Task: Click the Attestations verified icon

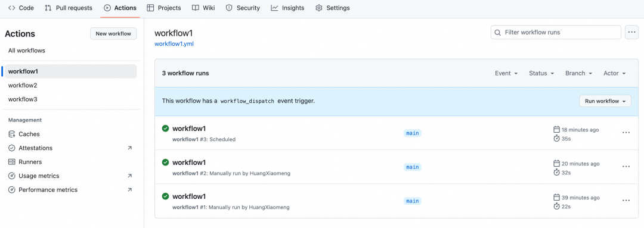Action: 12,148
